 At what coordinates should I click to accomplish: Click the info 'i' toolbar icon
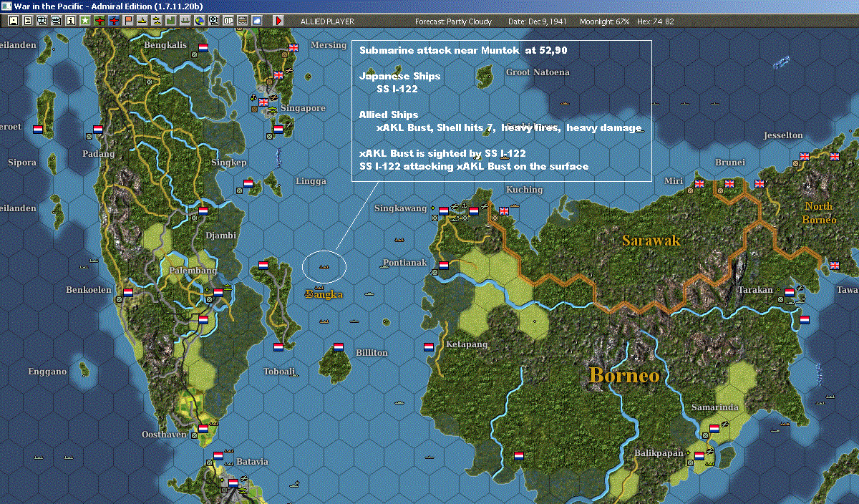click(71, 21)
